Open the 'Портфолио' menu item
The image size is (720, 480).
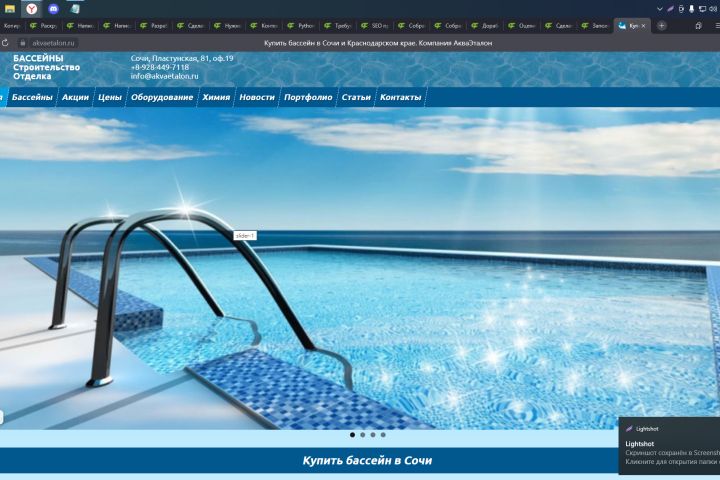(x=308, y=97)
